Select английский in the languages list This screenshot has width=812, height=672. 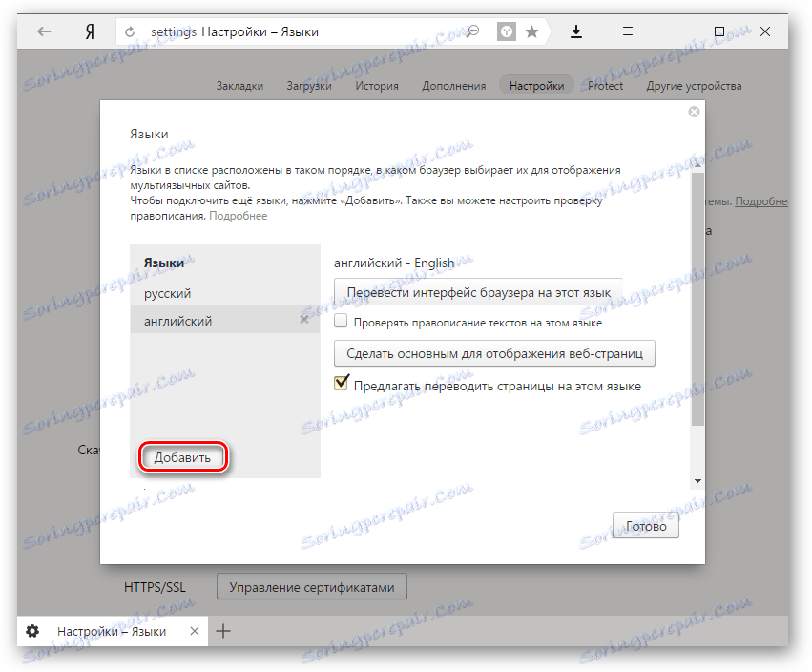coord(225,320)
